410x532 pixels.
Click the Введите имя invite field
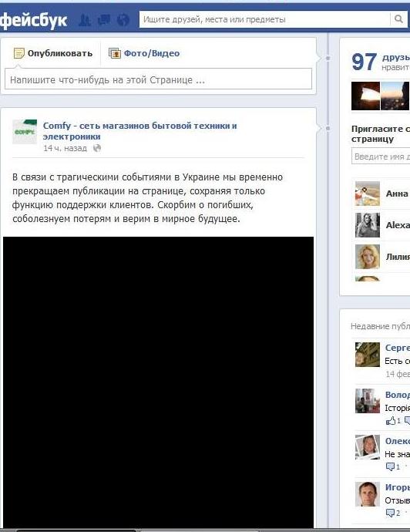[381, 157]
